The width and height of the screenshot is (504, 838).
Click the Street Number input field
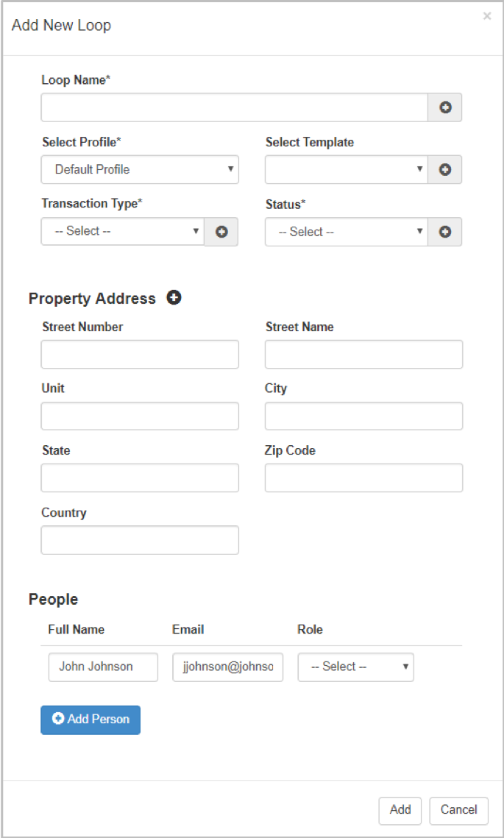point(140,354)
